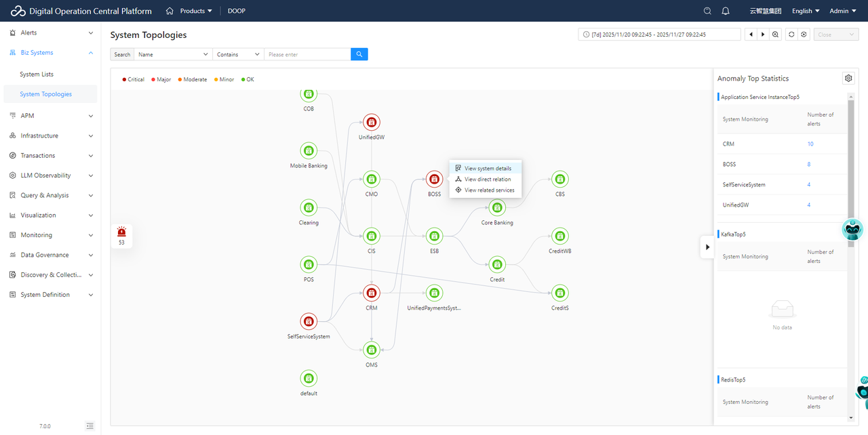Shift time range backward with left arrow
The width and height of the screenshot is (868, 435).
click(x=751, y=35)
